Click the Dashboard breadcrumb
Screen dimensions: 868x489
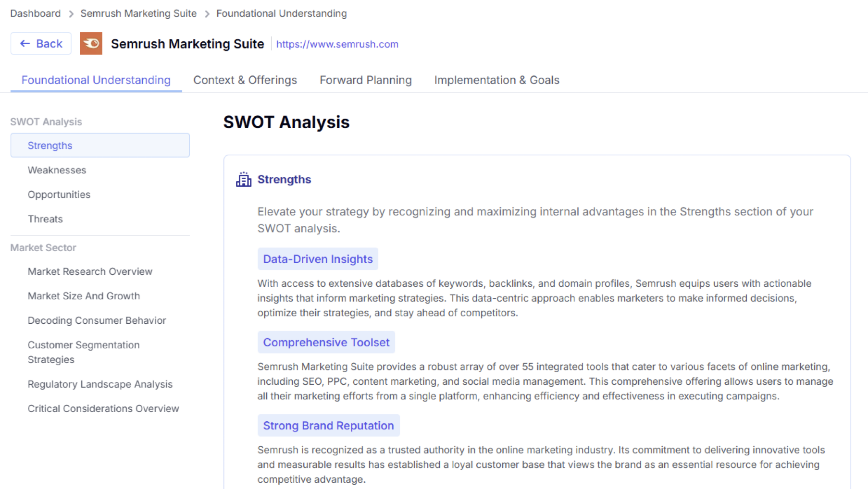pyautogui.click(x=35, y=13)
